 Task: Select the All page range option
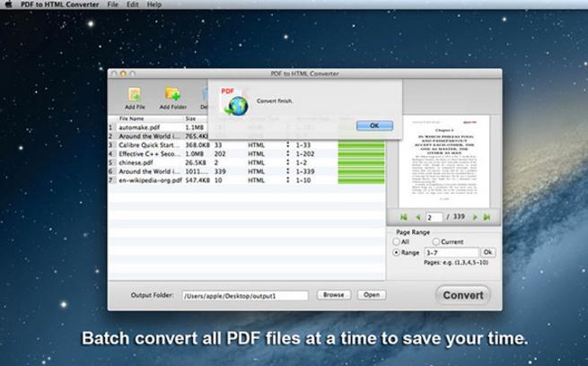click(396, 241)
